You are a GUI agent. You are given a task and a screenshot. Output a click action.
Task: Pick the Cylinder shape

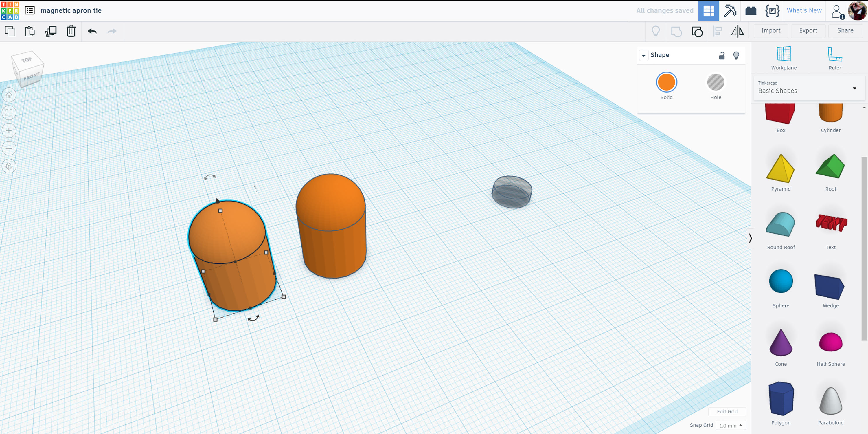(x=831, y=118)
